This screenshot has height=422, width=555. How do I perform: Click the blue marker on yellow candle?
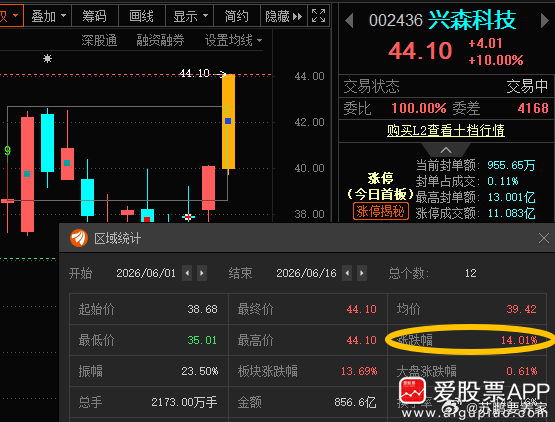(228, 121)
